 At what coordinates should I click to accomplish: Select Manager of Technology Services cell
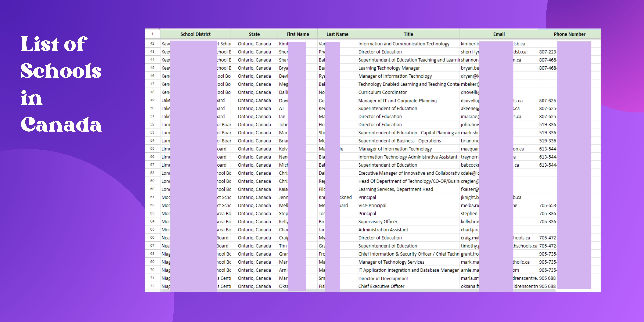[391, 262]
